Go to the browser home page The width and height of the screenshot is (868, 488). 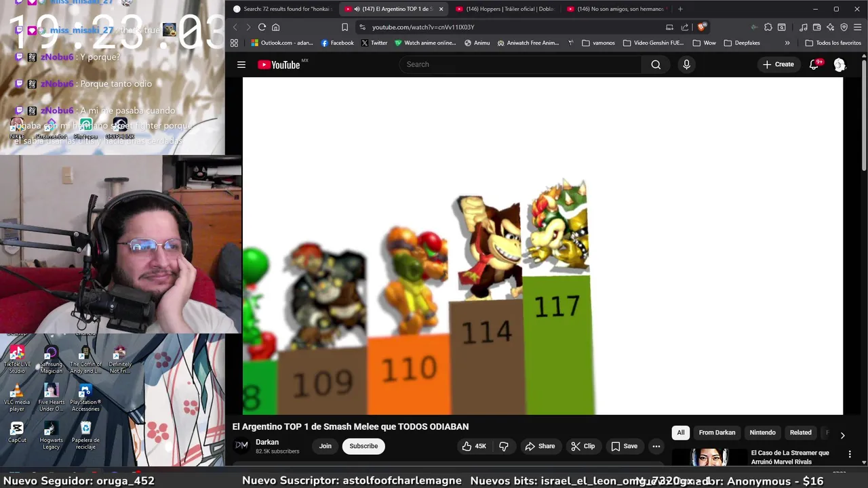[275, 27]
